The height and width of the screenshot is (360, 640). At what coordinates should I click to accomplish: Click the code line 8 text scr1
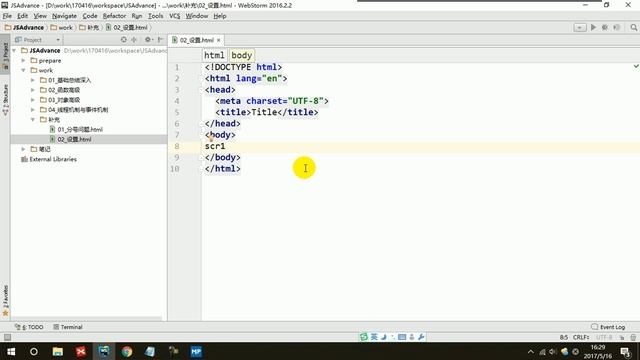pos(215,146)
